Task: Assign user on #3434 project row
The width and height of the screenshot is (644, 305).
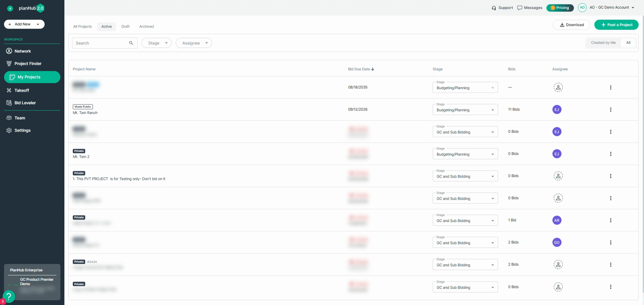Action: point(558,264)
